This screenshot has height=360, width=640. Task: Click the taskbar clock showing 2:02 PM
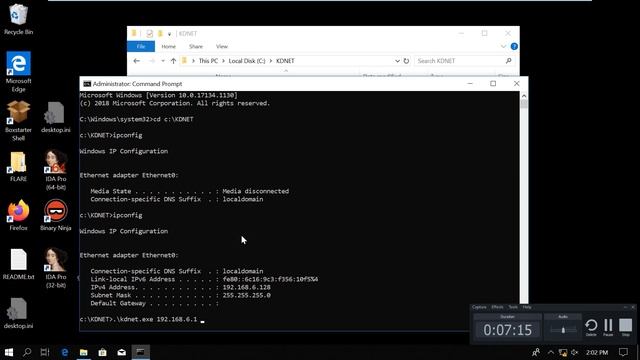(x=597, y=352)
